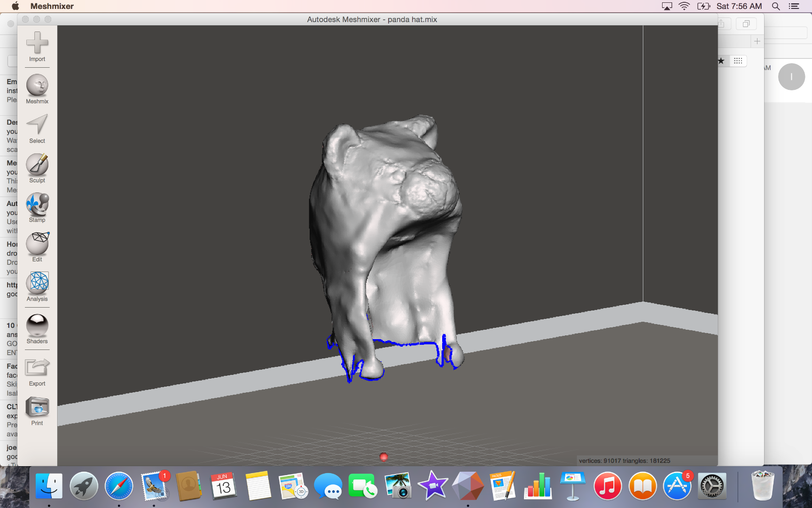This screenshot has height=508, width=812.
Task: Open the Edit tool menu
Action: 37,247
